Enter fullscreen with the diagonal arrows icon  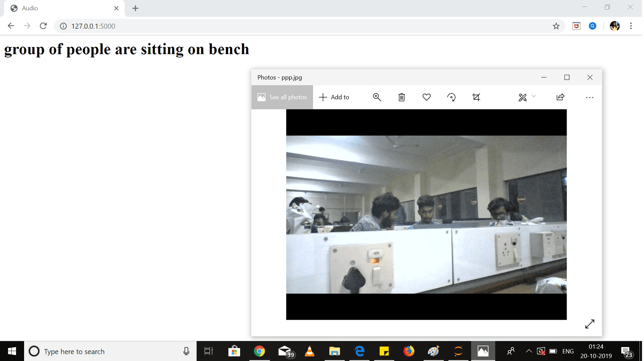click(x=590, y=324)
